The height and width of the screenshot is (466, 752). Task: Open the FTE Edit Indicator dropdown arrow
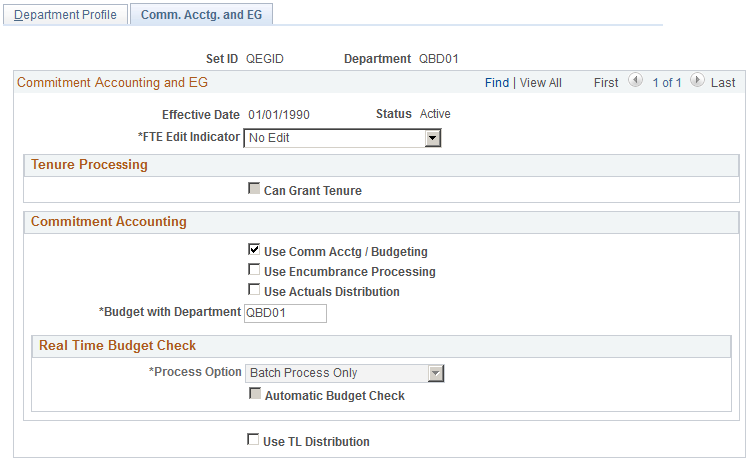[x=433, y=138]
